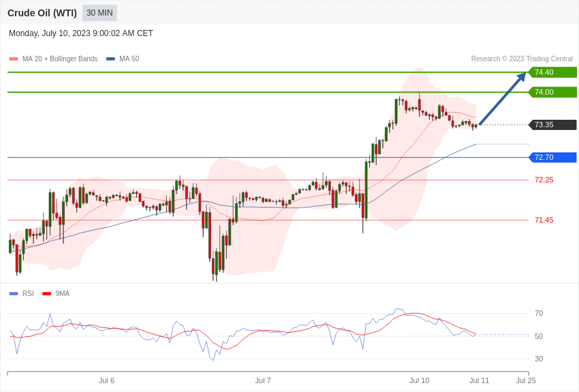The image size is (579, 392).
Task: Click the blue MA 50 legend swatch
Action: click(x=110, y=59)
